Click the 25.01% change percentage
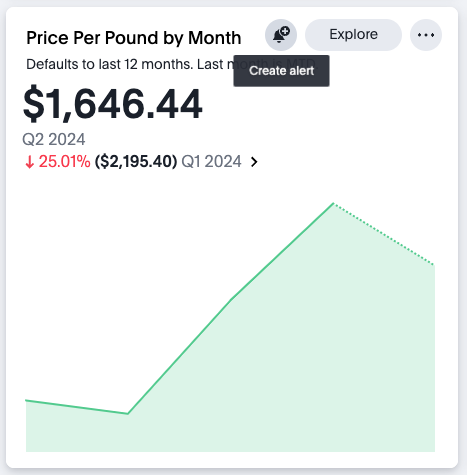 coord(65,162)
